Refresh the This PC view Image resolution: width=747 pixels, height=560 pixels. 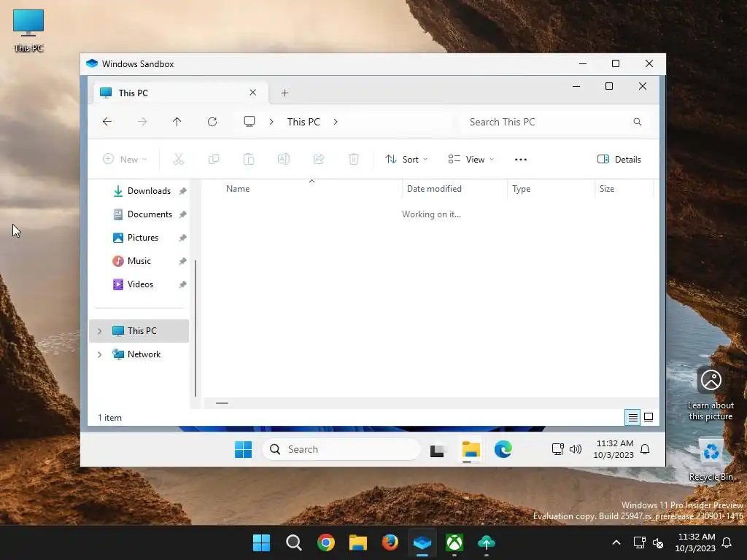tap(212, 122)
